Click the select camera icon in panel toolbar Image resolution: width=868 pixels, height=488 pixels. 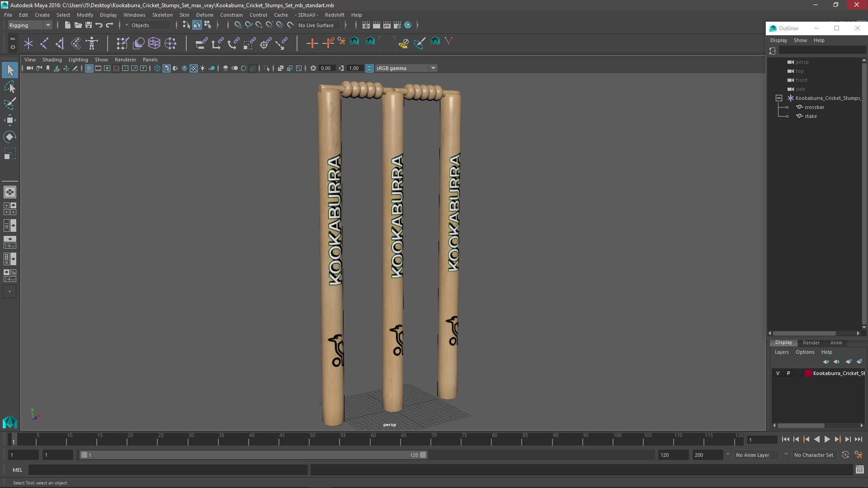pos(29,68)
